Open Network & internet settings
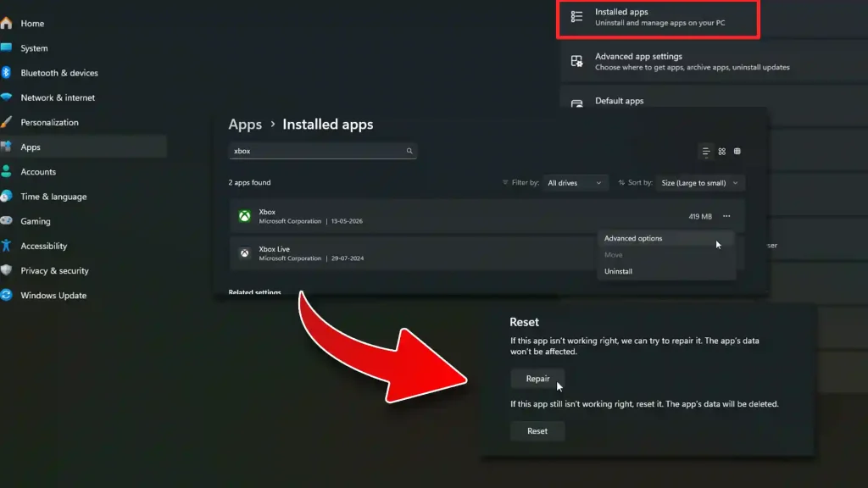 (58, 97)
